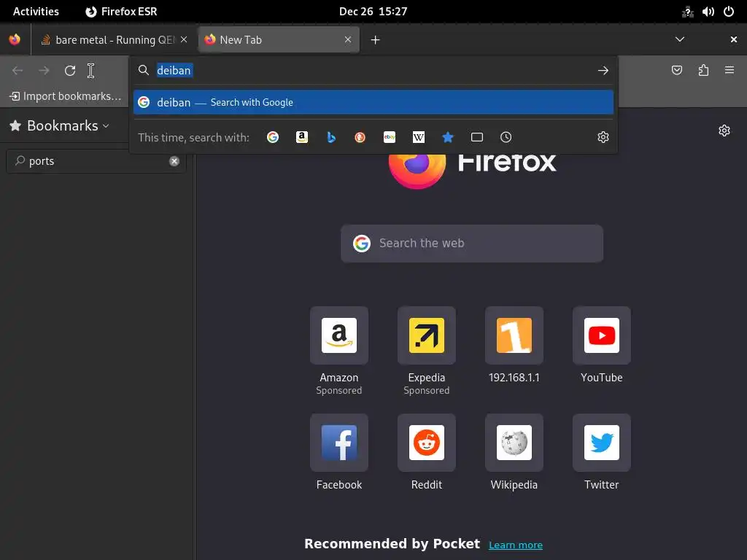
Task: Go back one page
Action: click(x=18, y=71)
